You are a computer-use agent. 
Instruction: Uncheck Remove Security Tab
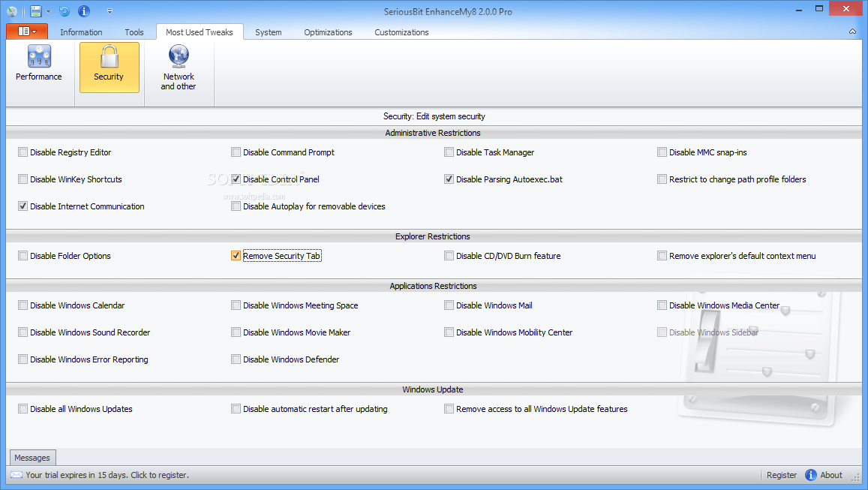click(236, 255)
